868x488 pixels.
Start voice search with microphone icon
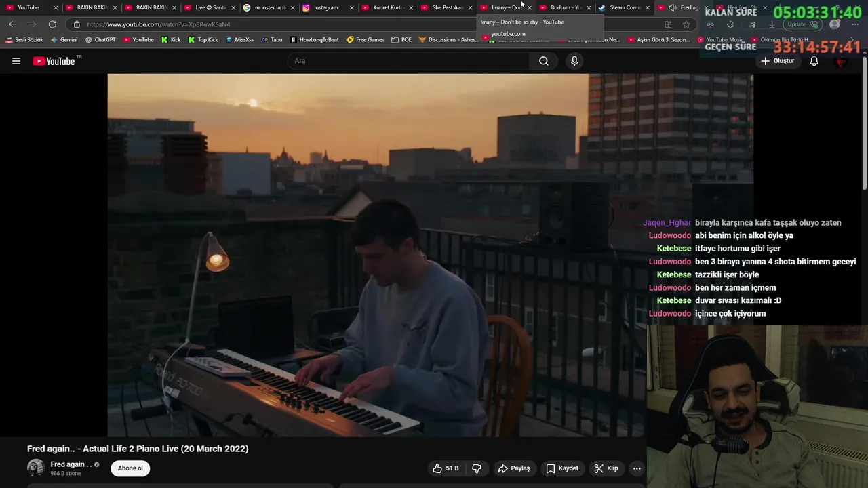(x=574, y=61)
